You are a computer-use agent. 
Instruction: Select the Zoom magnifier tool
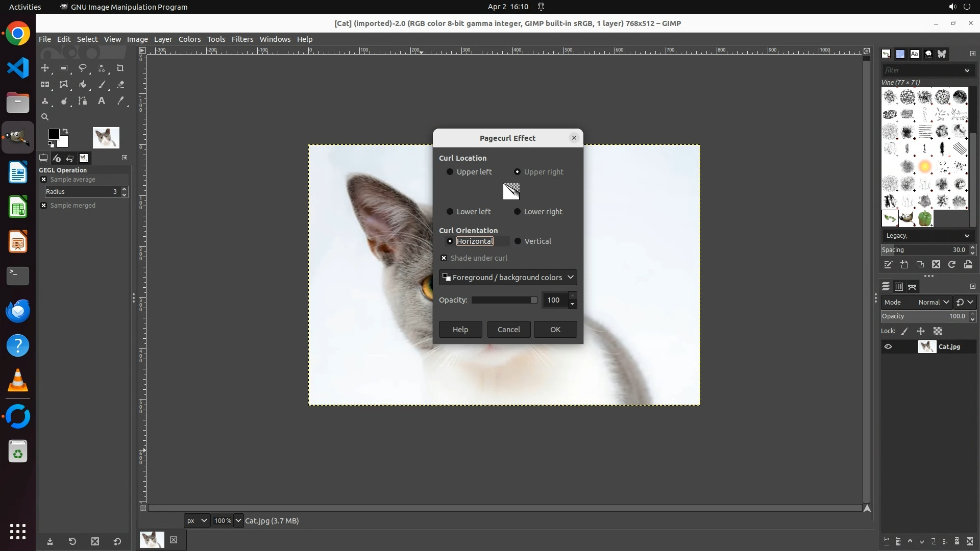(x=45, y=117)
